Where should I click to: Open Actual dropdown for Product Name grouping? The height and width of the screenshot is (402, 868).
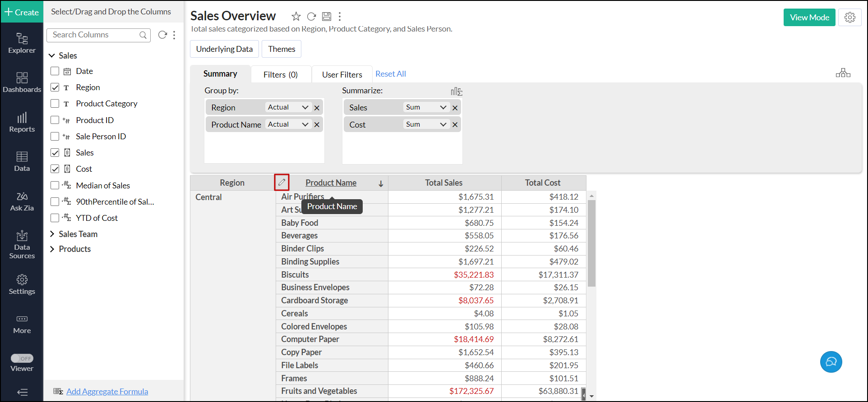(288, 124)
